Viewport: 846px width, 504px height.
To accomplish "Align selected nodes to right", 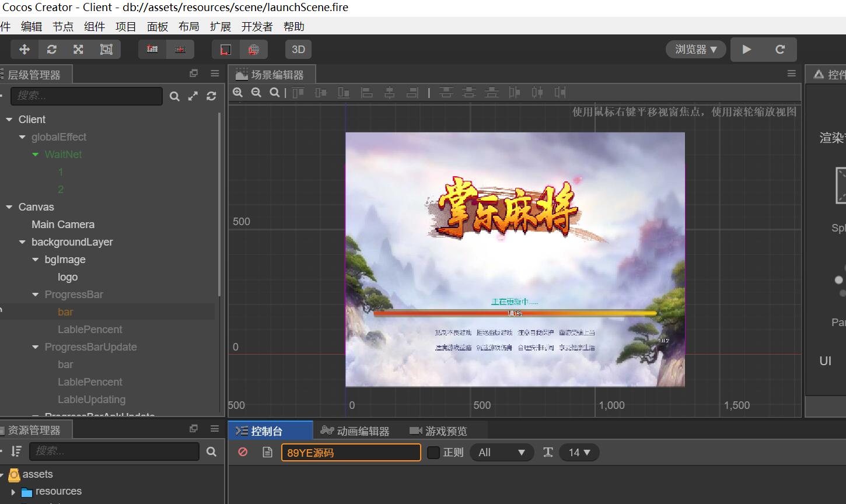I will [x=412, y=92].
